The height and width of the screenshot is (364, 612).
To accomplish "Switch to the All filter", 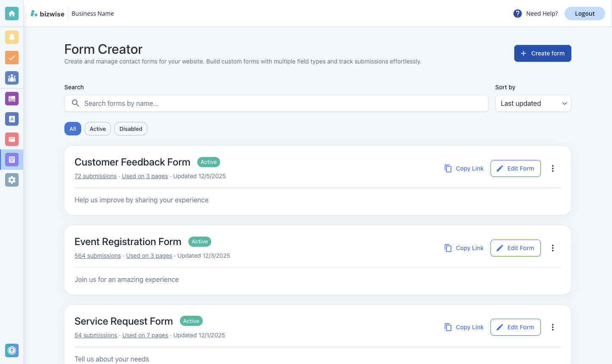I will tap(72, 129).
